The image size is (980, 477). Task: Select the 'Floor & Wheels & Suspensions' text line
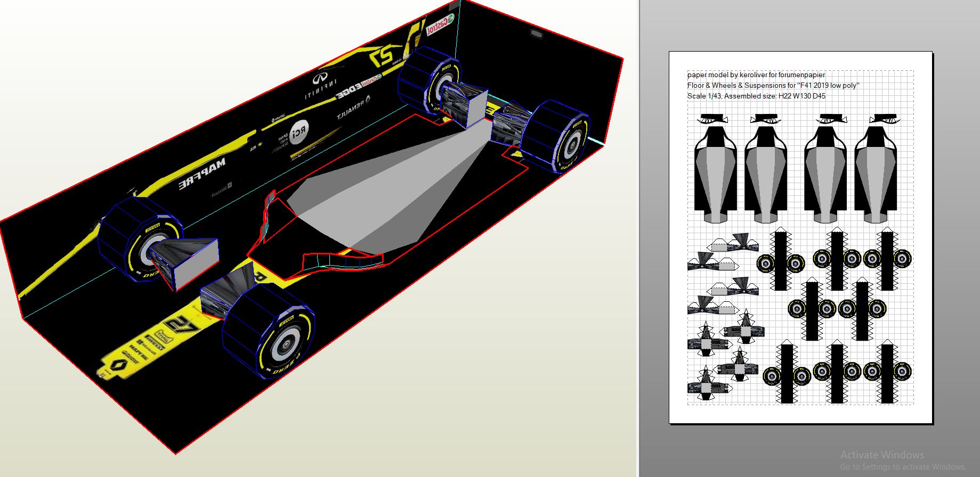pyautogui.click(x=773, y=85)
